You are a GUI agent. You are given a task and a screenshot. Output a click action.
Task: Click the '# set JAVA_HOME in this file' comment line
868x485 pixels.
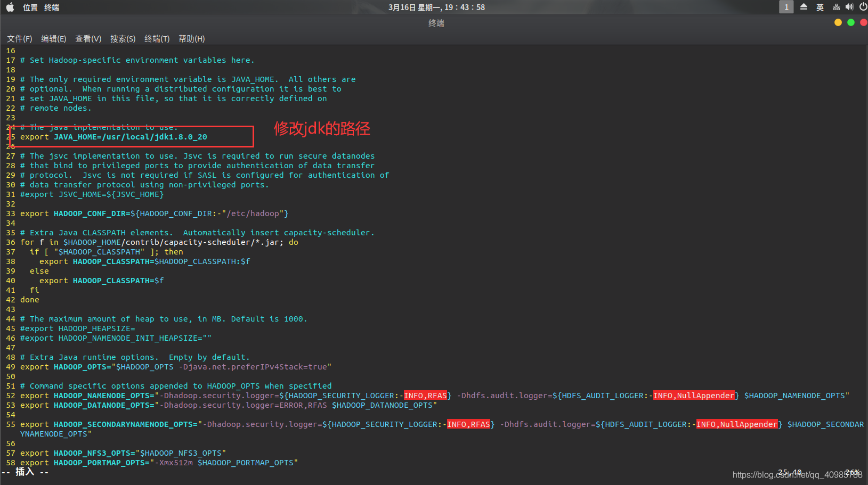pos(174,98)
